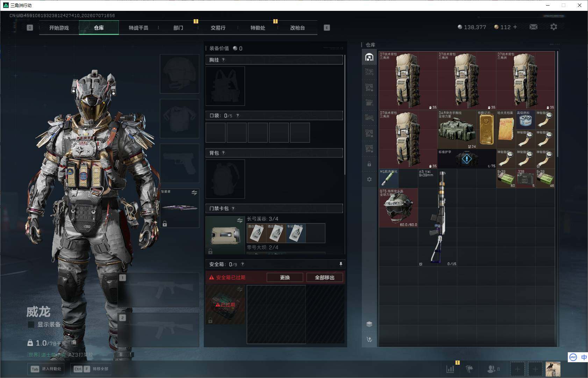Viewport: 588px width, 378px height.
Task: Select the 高级燃料 item
Action: click(x=525, y=120)
